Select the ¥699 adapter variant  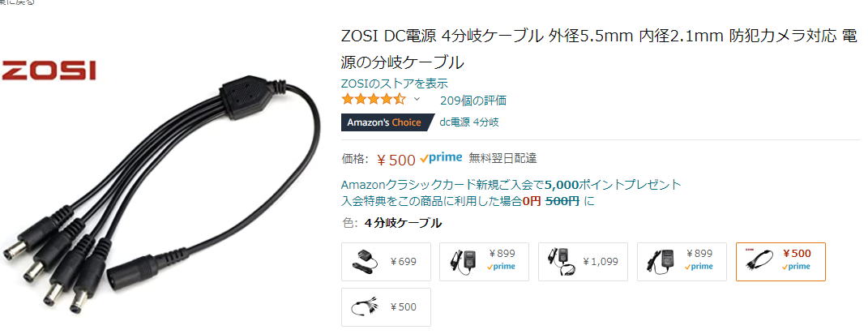click(386, 261)
